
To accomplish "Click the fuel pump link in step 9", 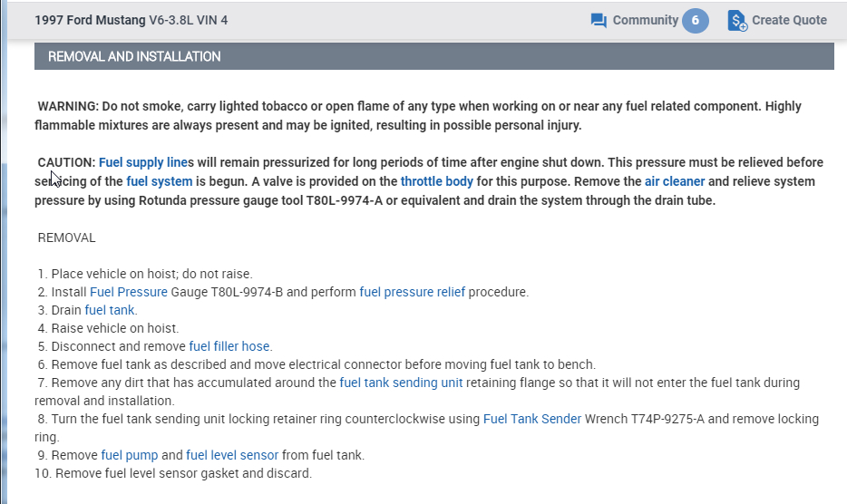I will tap(129, 455).
